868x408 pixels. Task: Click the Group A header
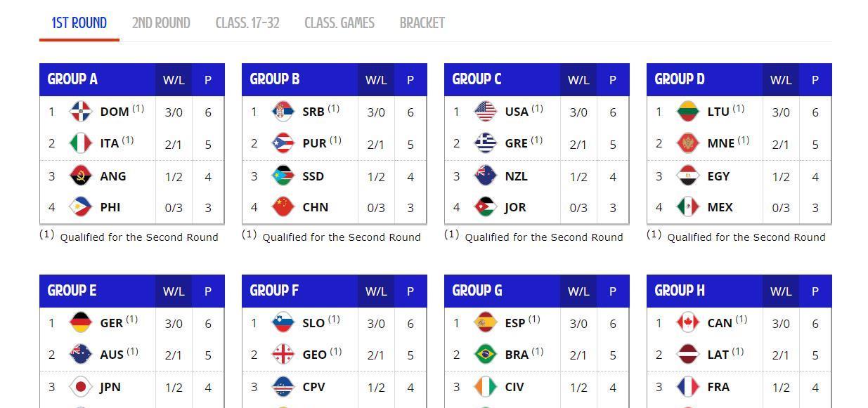[72, 79]
